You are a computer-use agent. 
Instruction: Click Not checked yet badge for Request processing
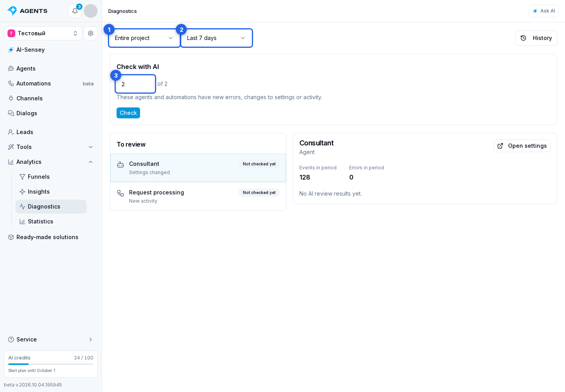click(x=259, y=192)
